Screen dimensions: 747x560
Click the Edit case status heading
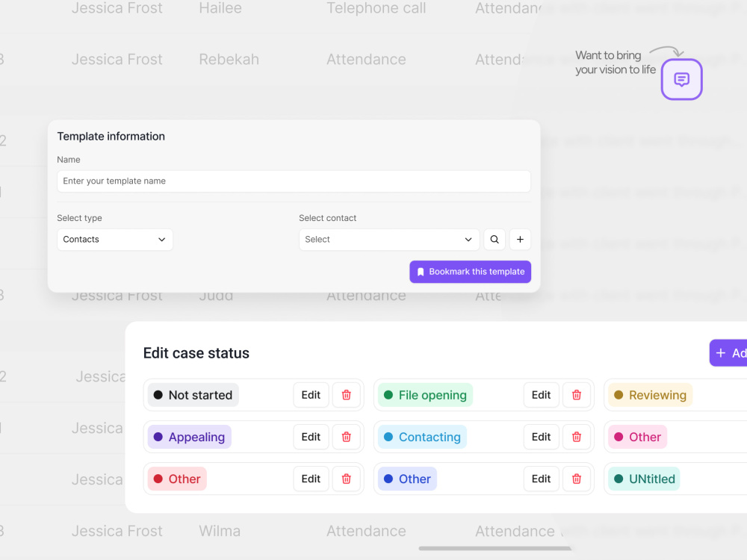pyautogui.click(x=196, y=353)
